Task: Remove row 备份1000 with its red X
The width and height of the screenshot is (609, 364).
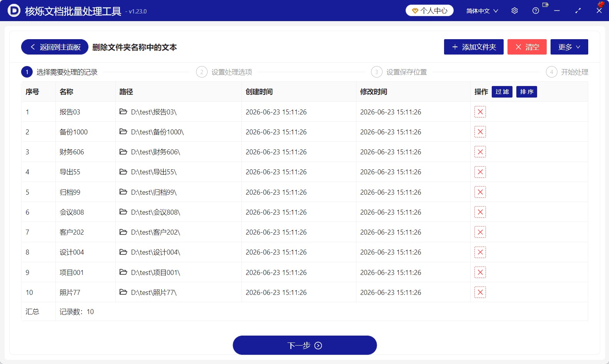Action: [x=480, y=132]
